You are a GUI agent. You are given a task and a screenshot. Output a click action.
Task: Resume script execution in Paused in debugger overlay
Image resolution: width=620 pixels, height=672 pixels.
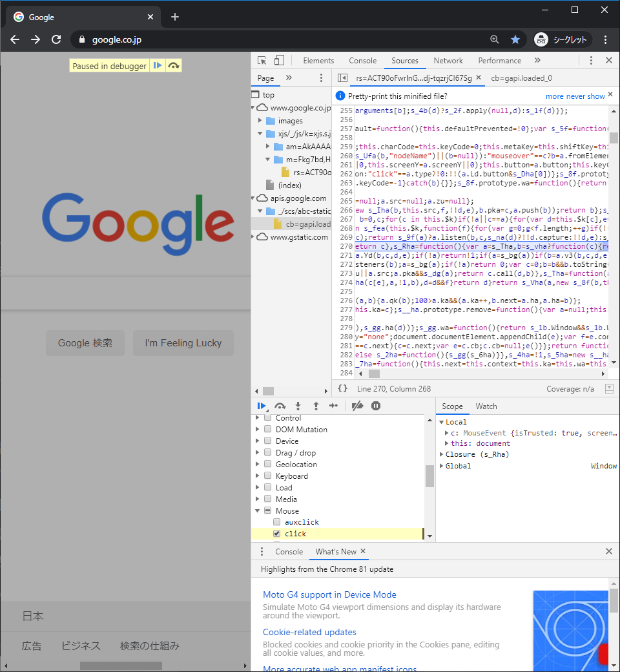(158, 65)
